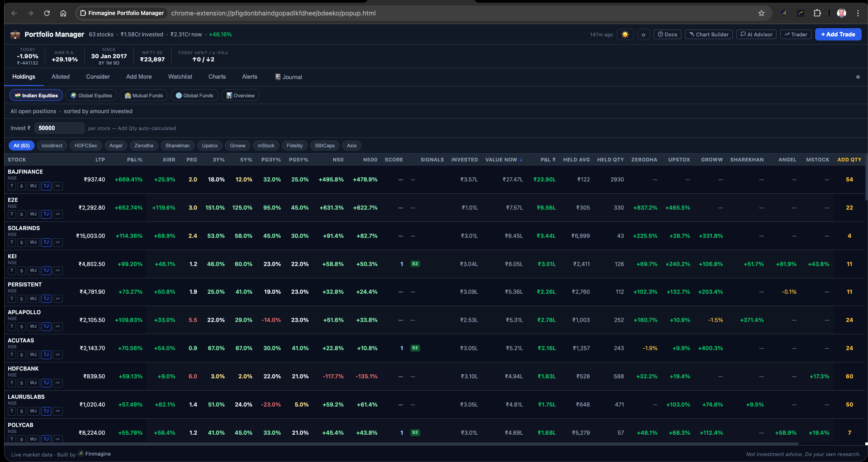The width and height of the screenshot is (868, 462).
Task: Open the Mutual Funds view
Action: (x=143, y=95)
